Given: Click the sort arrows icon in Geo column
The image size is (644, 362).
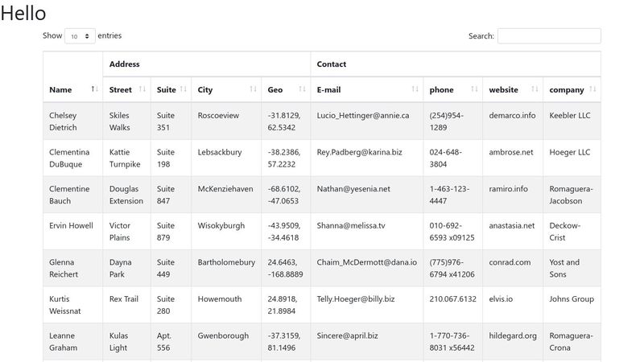Looking at the screenshot, I should [303, 89].
